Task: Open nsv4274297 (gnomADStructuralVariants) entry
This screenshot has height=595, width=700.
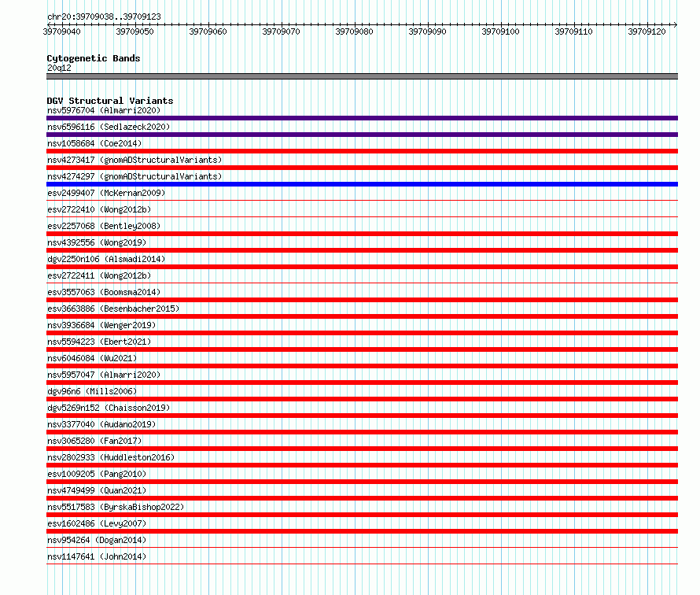Action: tap(134, 176)
